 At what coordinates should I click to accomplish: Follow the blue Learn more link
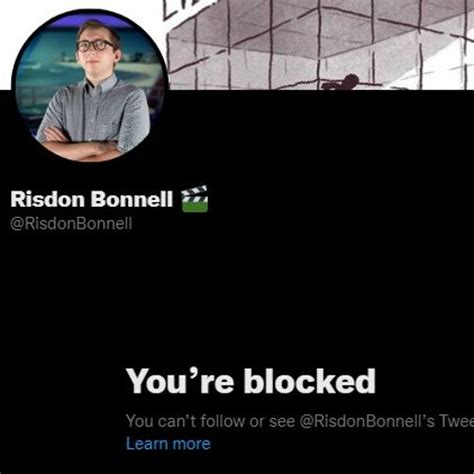(x=168, y=444)
